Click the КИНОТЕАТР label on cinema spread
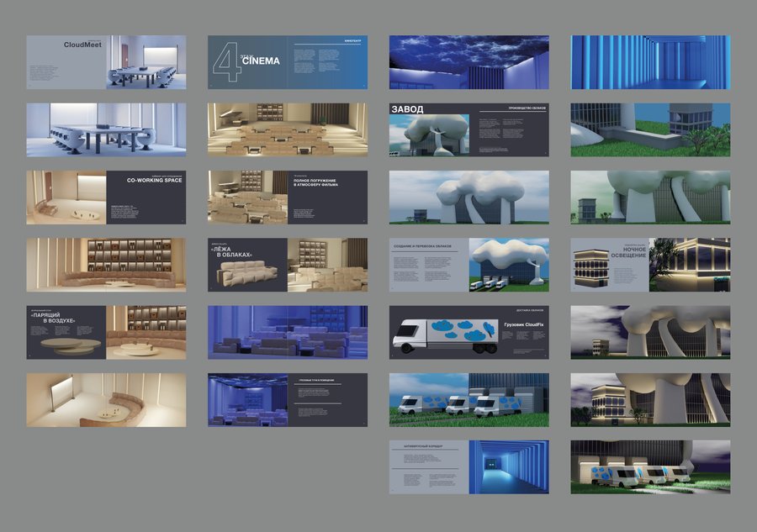This screenshot has width=757, height=532. (x=352, y=41)
